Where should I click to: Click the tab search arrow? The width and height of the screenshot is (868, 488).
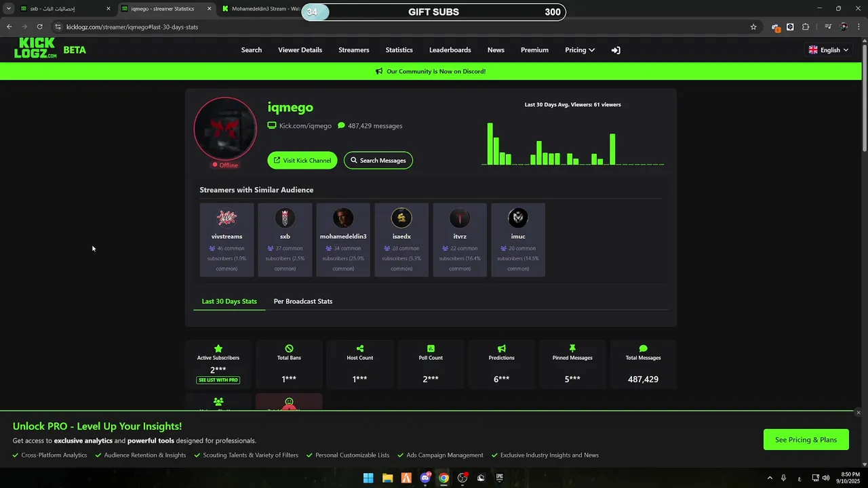click(x=9, y=9)
